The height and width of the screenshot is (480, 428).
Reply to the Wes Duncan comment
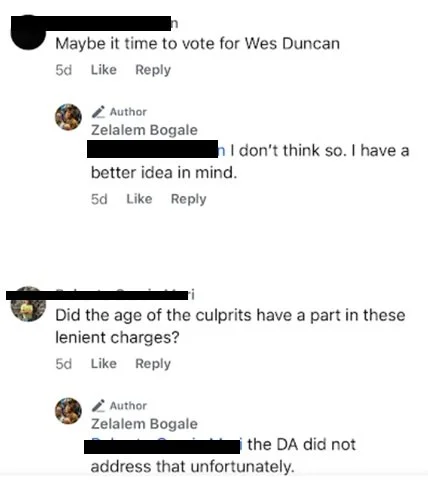click(153, 70)
